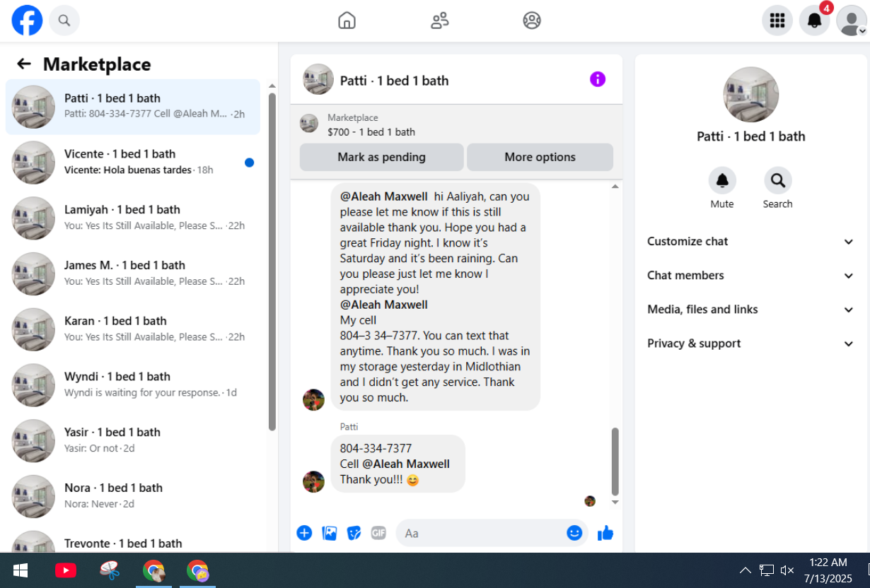This screenshot has width=870, height=588.
Task: Open the account profile menu
Action: (x=851, y=20)
